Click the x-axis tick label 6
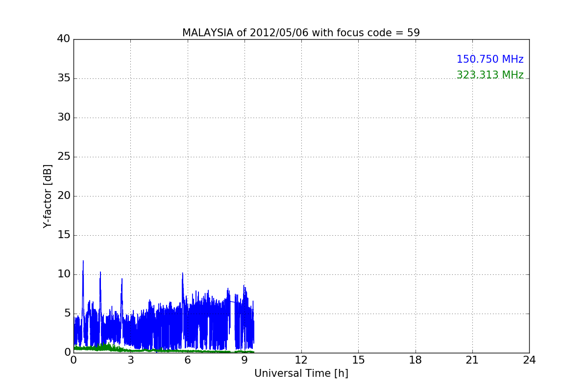Screen dimensions: 588x392 tap(187, 360)
